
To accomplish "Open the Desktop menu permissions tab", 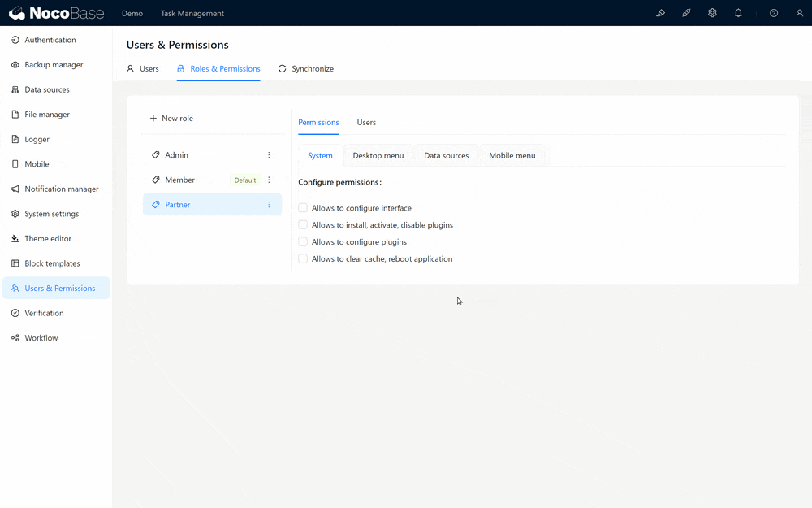I will (378, 155).
